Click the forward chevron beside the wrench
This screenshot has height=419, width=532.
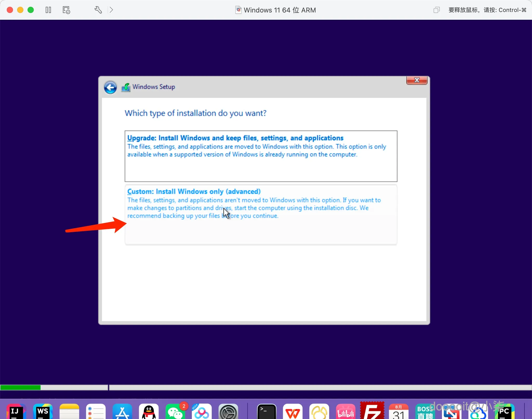point(111,10)
